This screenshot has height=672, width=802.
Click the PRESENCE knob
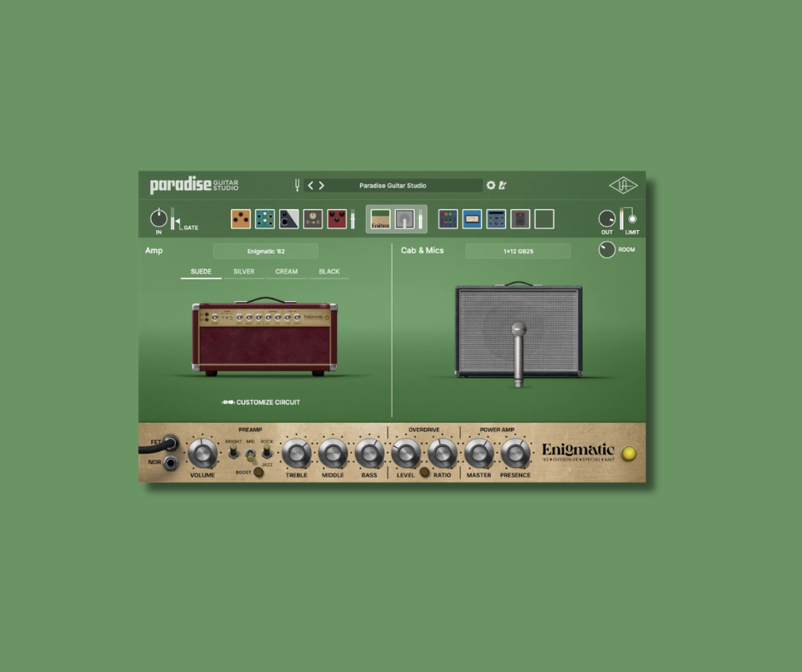tap(515, 453)
